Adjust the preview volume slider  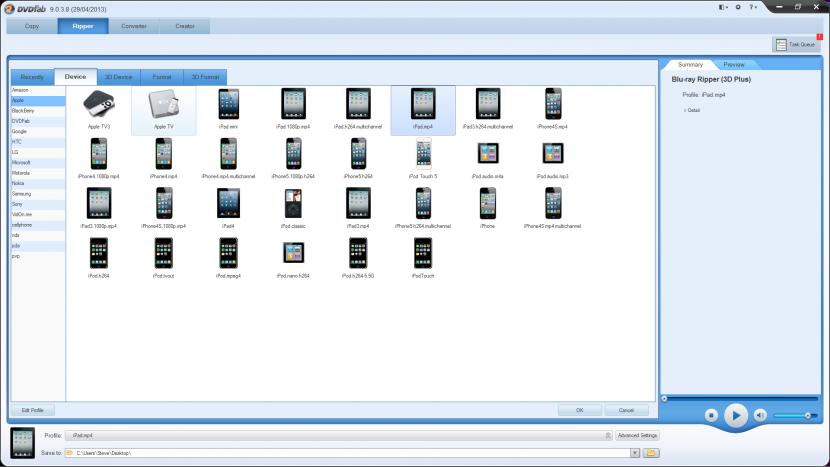click(796, 416)
